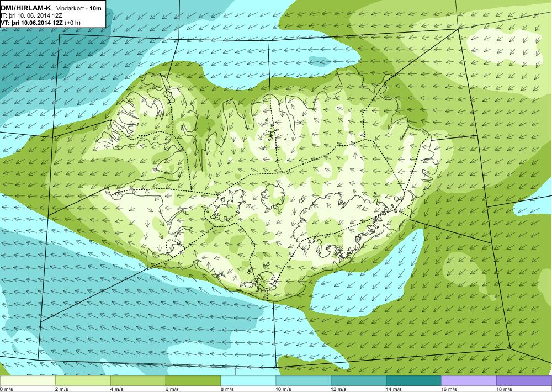Click the '18 m/s' legend label
Screen dimensions: 552x392
coord(504,389)
